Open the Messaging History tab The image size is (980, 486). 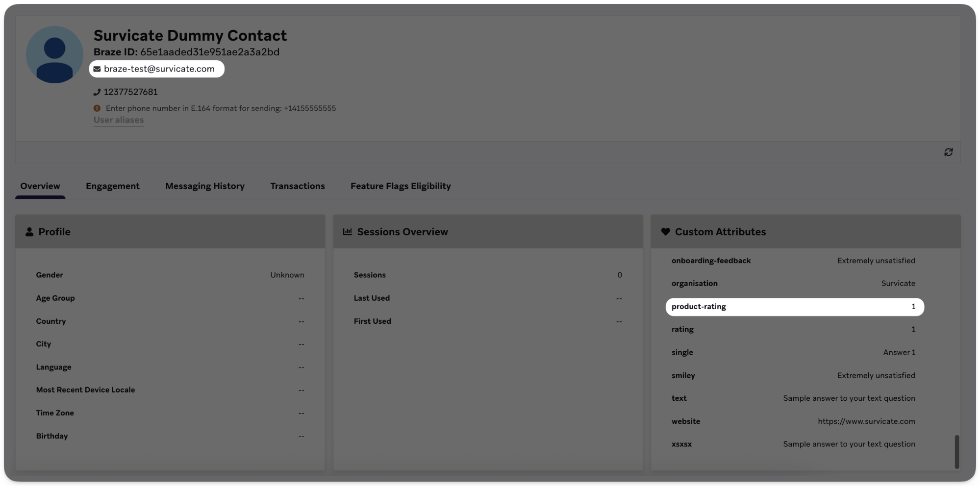pos(205,186)
